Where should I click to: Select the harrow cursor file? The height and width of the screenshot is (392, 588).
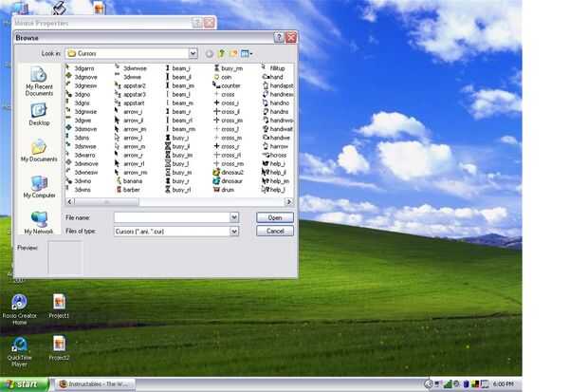point(275,146)
